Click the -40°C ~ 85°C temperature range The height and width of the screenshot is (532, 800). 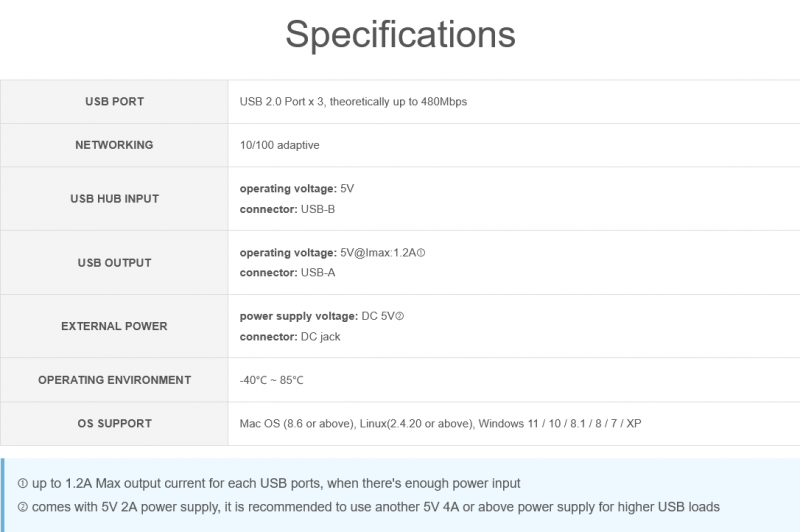[x=271, y=380]
